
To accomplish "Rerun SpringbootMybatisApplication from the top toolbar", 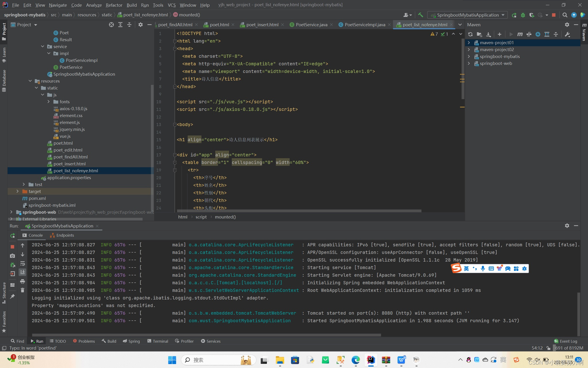I will pyautogui.click(x=514, y=15).
